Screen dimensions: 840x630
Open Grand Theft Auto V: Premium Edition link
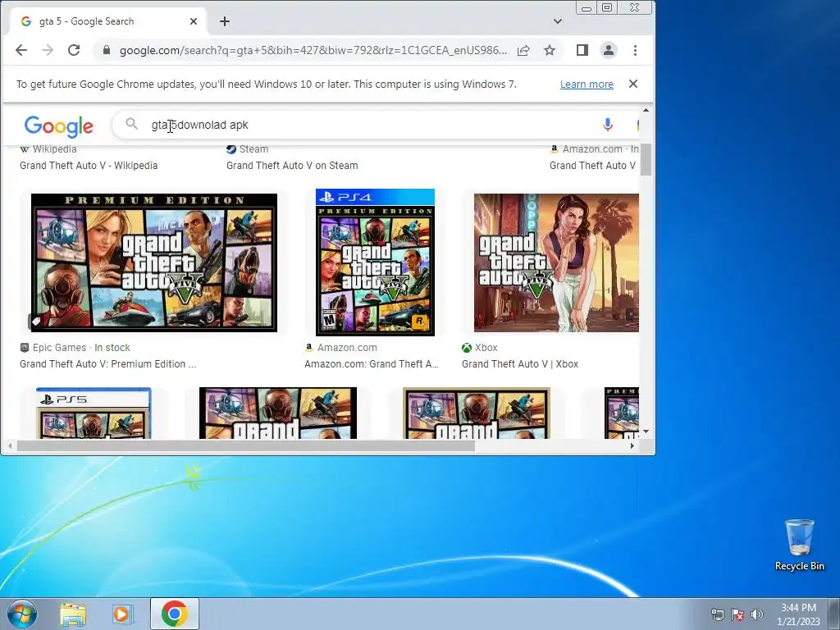(x=107, y=364)
